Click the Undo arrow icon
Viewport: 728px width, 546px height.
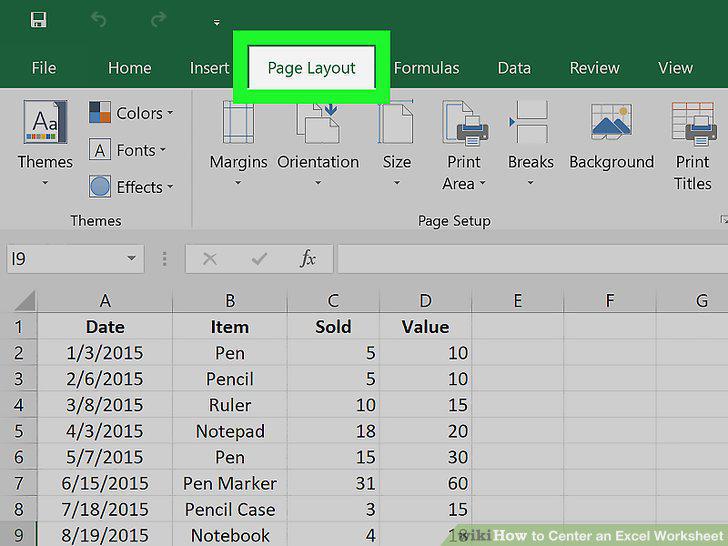[98, 20]
